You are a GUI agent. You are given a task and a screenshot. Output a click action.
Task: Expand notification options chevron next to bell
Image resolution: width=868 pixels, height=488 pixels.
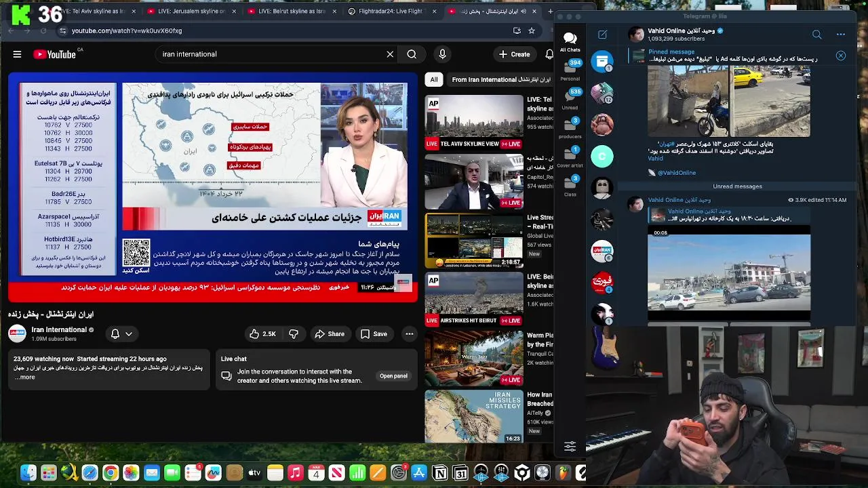(128, 334)
